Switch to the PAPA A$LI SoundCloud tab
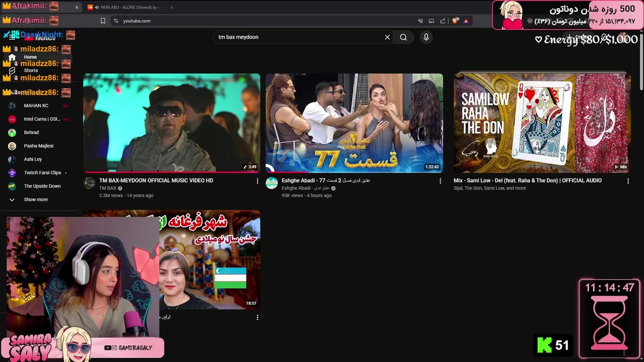This screenshot has height=362, width=644. pos(125,8)
